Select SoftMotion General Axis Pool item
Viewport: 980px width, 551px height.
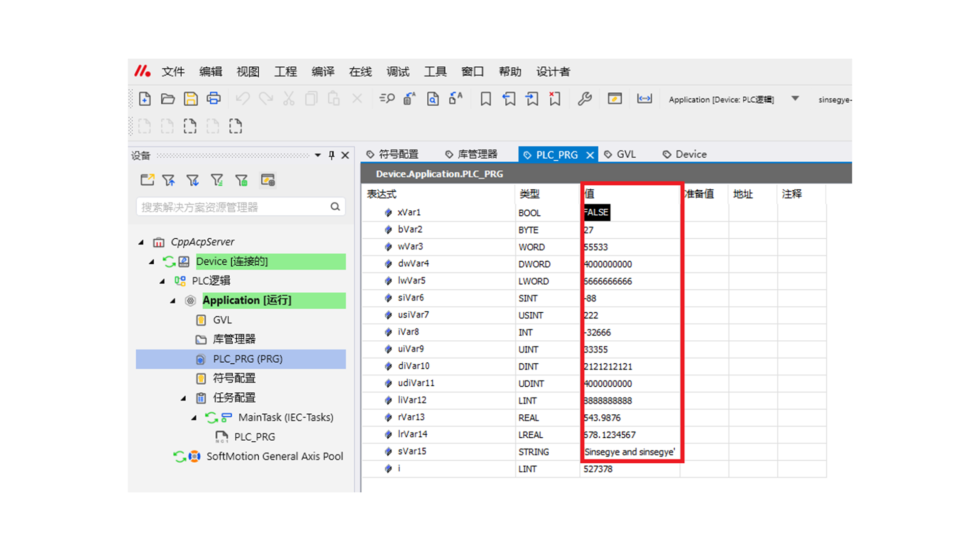274,457
